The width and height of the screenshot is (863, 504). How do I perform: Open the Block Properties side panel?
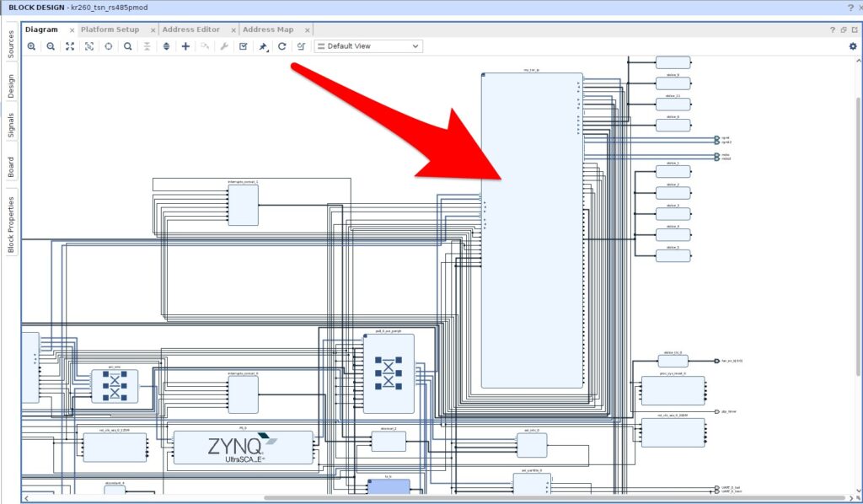[x=11, y=225]
